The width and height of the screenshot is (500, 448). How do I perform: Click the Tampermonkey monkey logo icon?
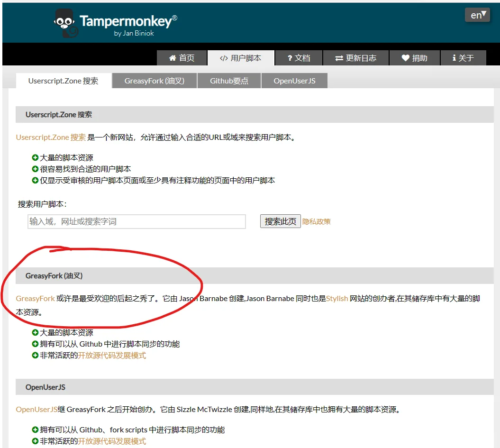66,23
